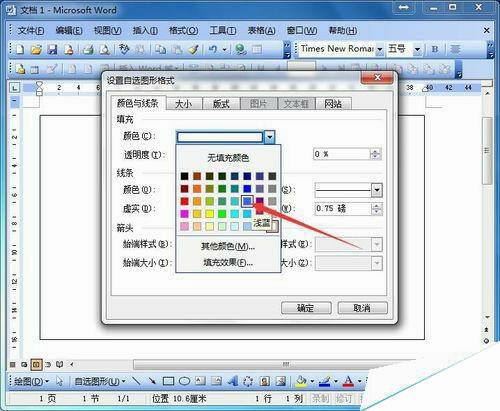Open the Line Color dropdown arrow on drawing toolbar
The height and width of the screenshot is (411, 500).
pyautogui.click(x=336, y=381)
